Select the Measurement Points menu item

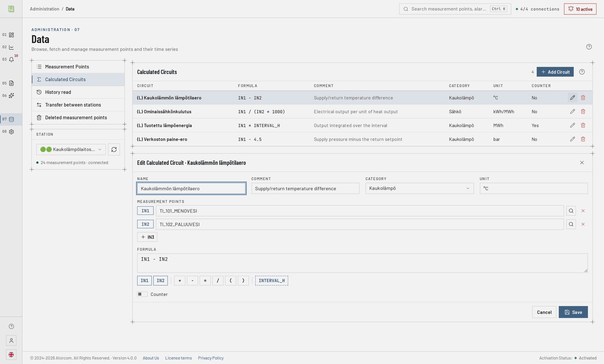pyautogui.click(x=78, y=67)
